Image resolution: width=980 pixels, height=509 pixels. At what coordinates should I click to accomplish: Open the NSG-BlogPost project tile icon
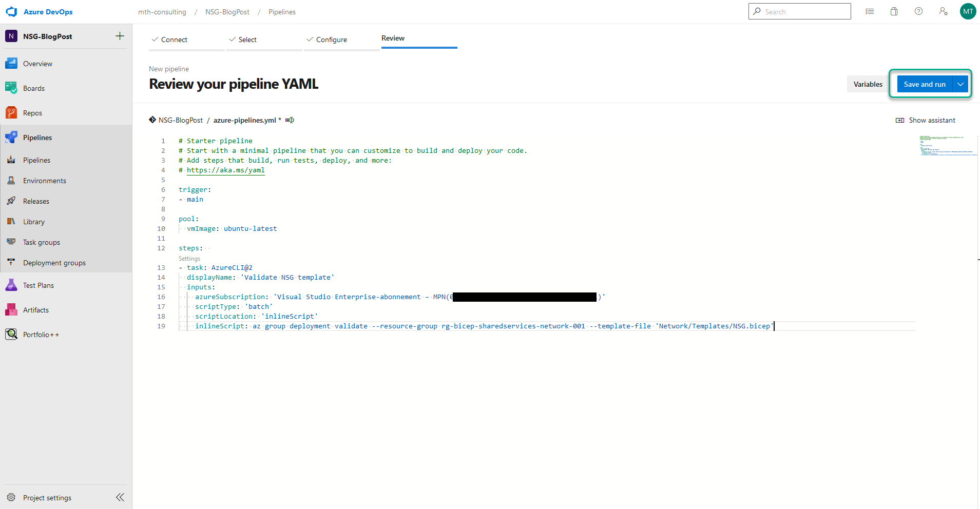11,36
